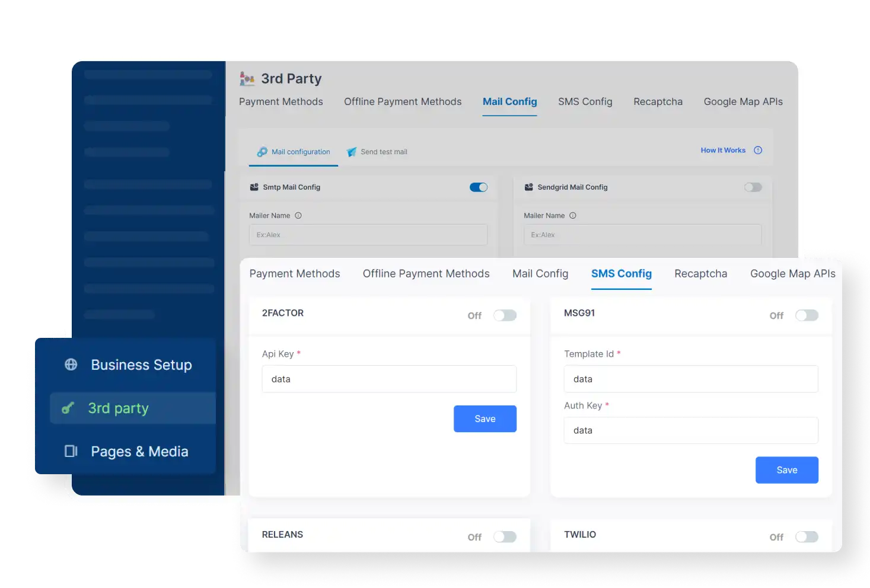Click the MSG91 Template Id field
Image resolution: width=870 pixels, height=588 pixels.
[690, 379]
